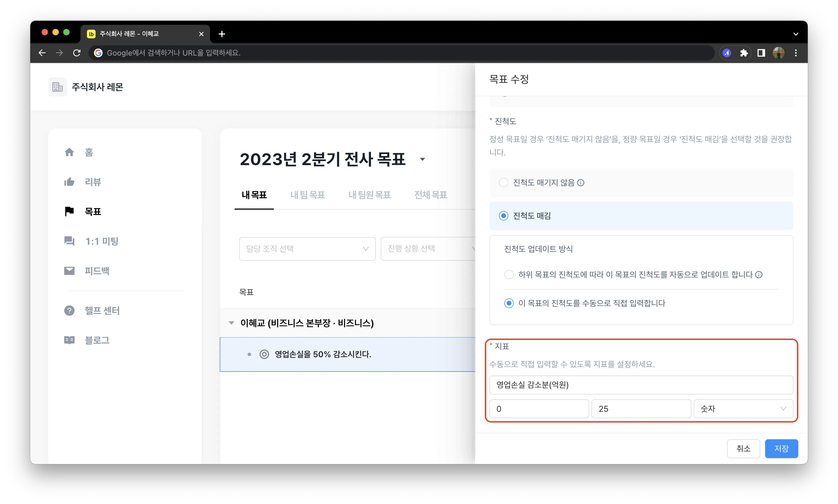Switch to the 내 팀 목표 tab

coord(308,195)
